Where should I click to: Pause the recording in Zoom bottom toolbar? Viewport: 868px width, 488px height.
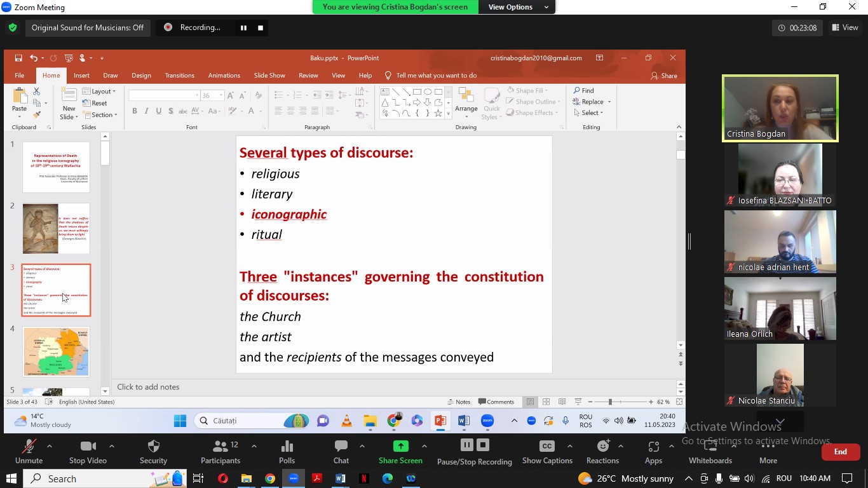pyautogui.click(x=466, y=445)
